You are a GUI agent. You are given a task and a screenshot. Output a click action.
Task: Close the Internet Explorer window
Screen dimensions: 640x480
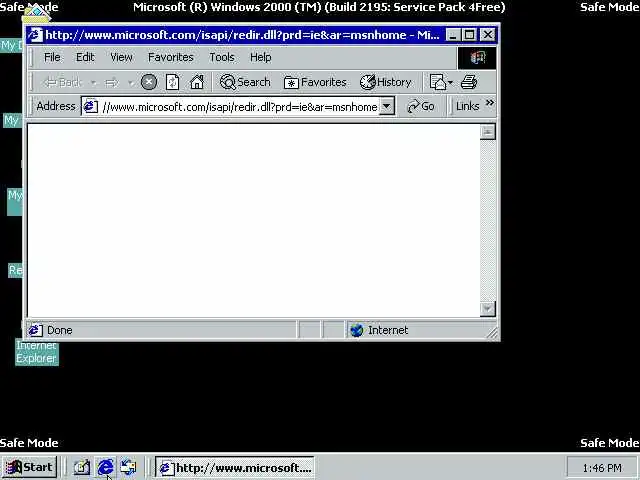coord(488,35)
